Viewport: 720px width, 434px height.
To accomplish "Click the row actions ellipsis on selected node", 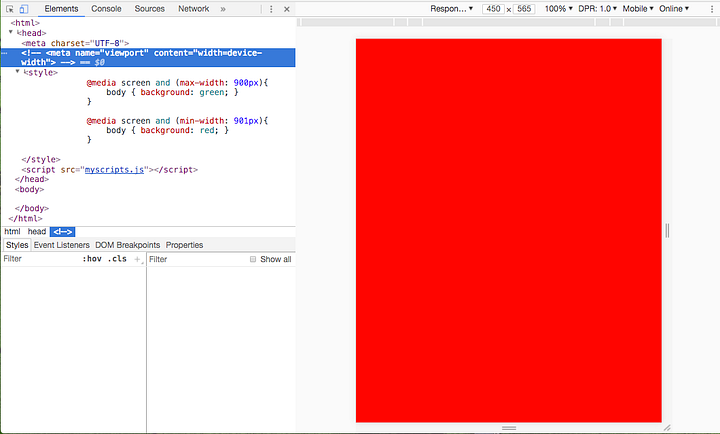I will tap(5, 53).
